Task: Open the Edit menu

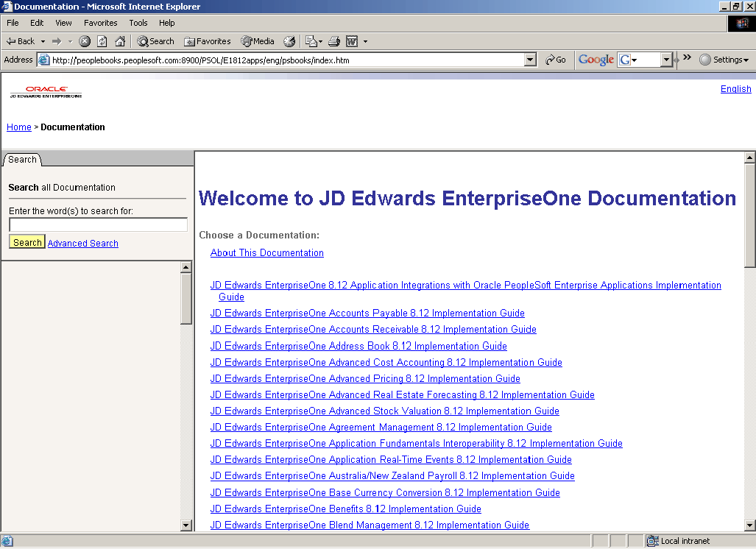Action: tap(37, 23)
